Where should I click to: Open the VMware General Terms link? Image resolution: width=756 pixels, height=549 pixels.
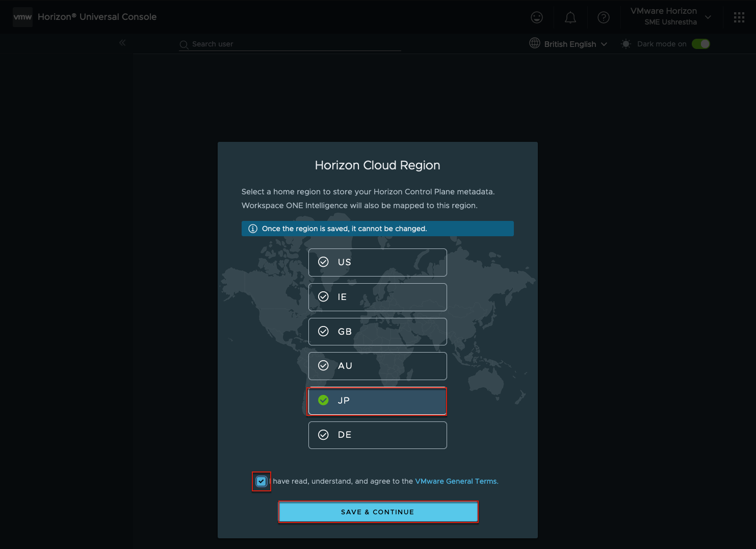tap(457, 481)
